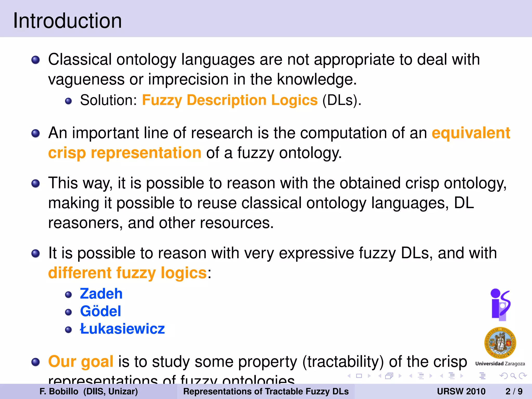The image size is (532, 399).
Task: Click the section navigation lines icon
Action: [x=452, y=376]
